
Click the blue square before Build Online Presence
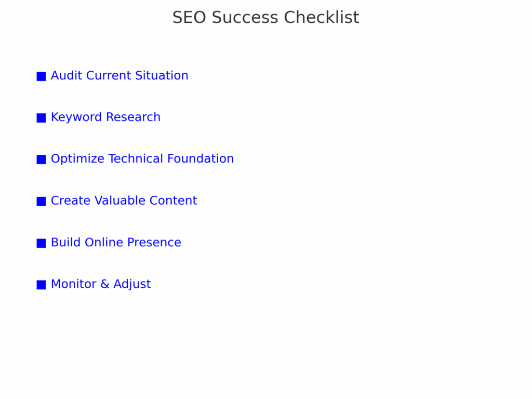tap(41, 243)
